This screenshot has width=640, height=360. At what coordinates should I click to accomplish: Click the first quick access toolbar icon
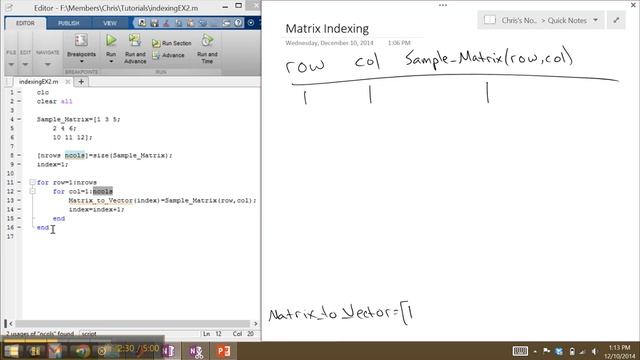pyautogui.click(x=142, y=23)
